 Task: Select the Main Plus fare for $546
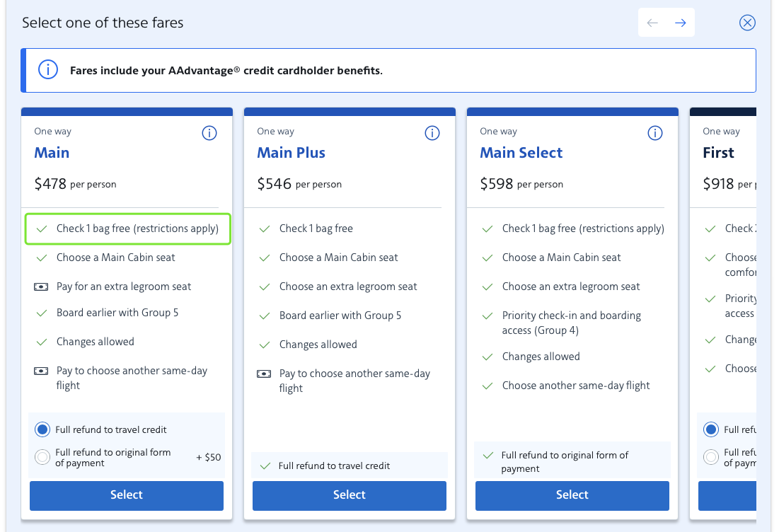tap(350, 495)
